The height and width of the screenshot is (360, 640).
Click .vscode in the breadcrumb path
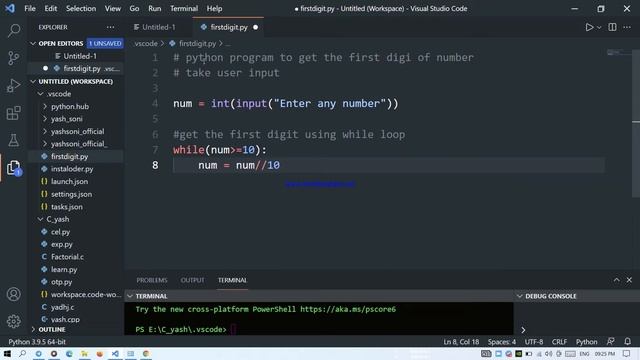(146, 43)
